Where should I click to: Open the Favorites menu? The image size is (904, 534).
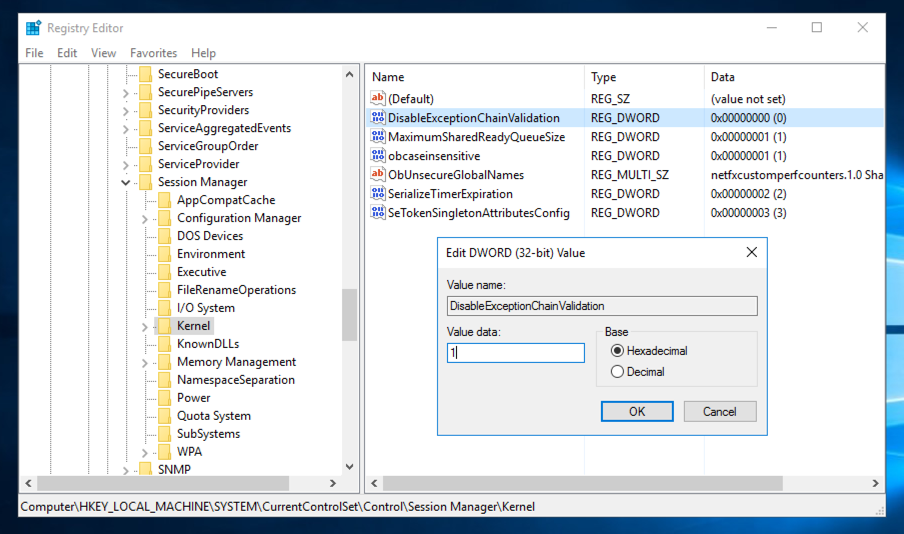[153, 53]
